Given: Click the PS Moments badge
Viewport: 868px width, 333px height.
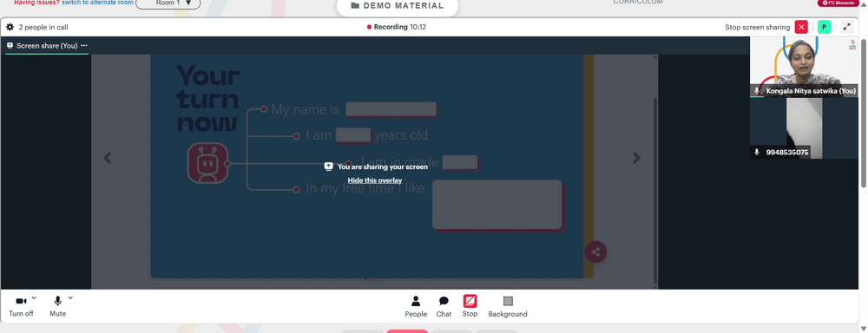Looking at the screenshot, I should (839, 3).
